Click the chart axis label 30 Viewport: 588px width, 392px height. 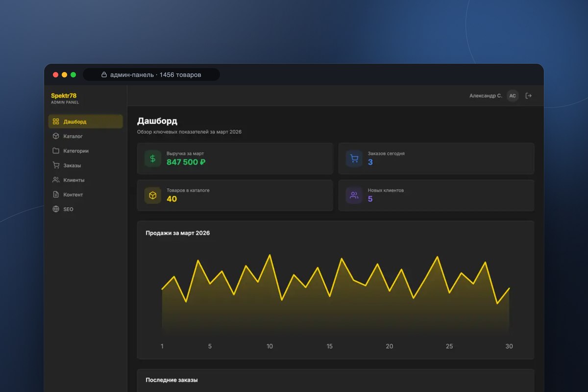point(509,346)
